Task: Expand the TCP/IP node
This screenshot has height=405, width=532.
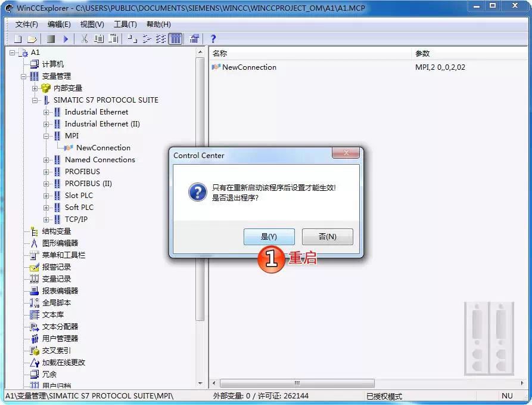Action: pos(46,219)
